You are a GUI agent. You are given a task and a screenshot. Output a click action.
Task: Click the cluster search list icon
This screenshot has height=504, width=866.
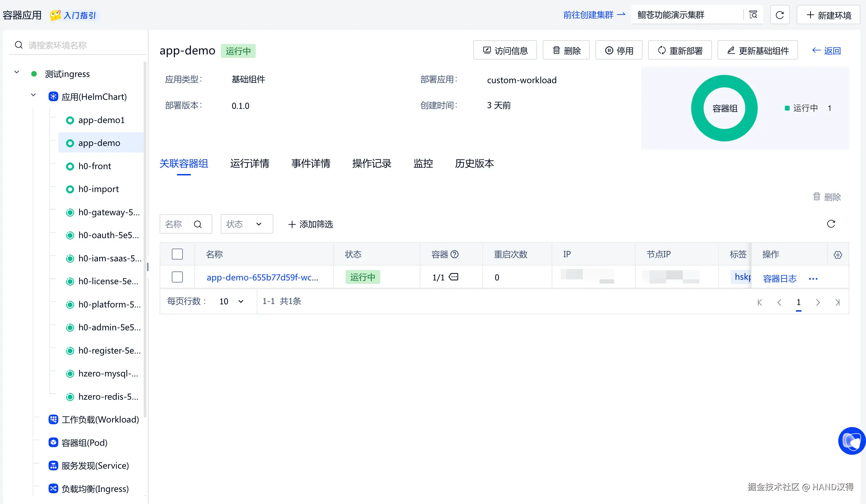(753, 15)
